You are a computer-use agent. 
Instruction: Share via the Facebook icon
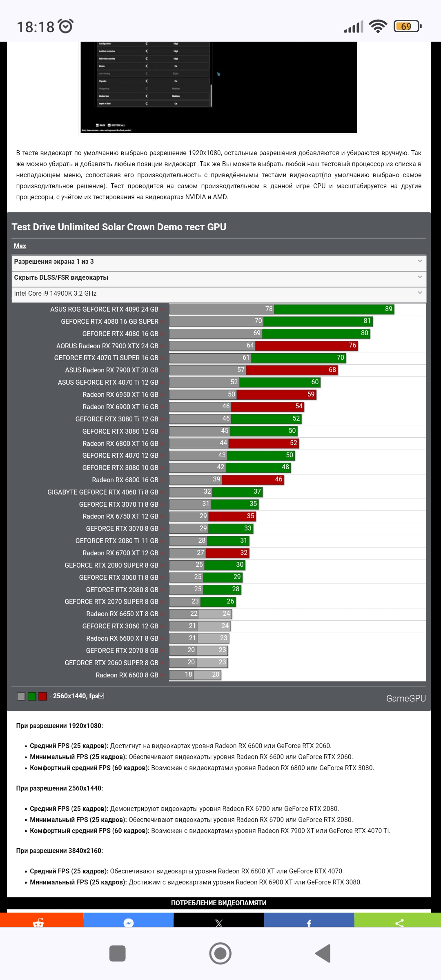pos(309,920)
